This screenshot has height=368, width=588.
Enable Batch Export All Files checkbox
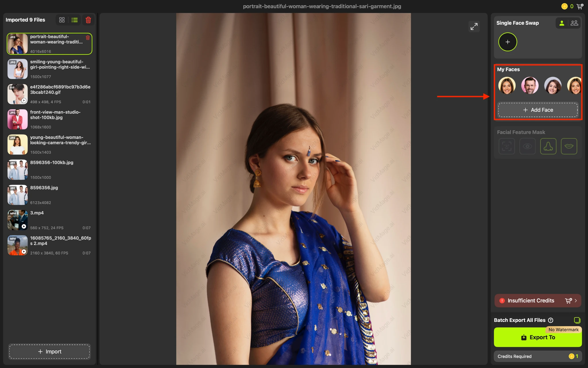tap(577, 320)
